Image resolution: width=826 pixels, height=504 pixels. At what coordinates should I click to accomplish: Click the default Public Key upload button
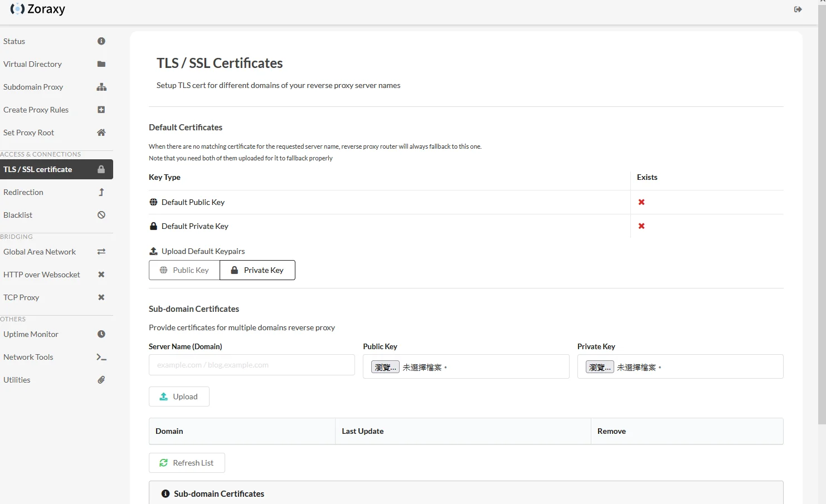(x=184, y=270)
